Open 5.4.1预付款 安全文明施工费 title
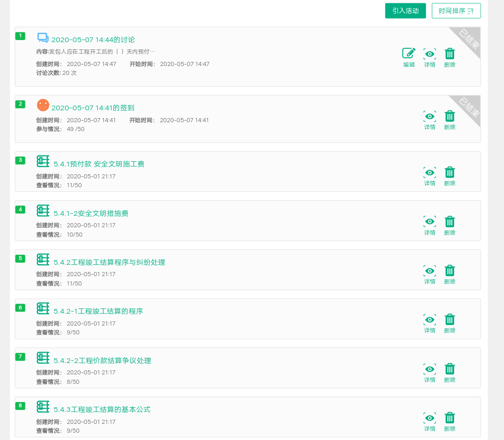The image size is (504, 440). pos(99,164)
